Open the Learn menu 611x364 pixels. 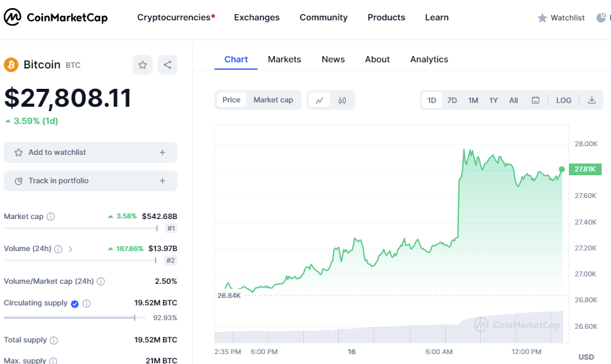pyautogui.click(x=437, y=17)
